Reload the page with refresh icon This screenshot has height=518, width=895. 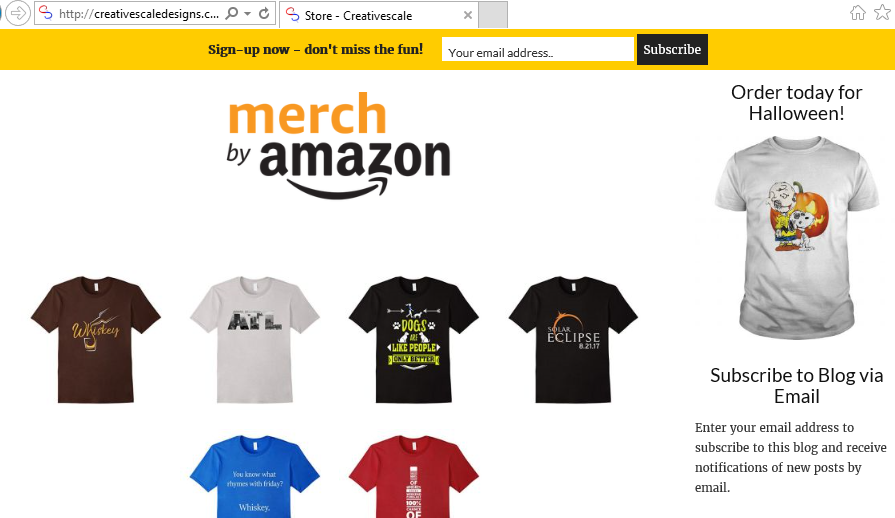pos(264,13)
